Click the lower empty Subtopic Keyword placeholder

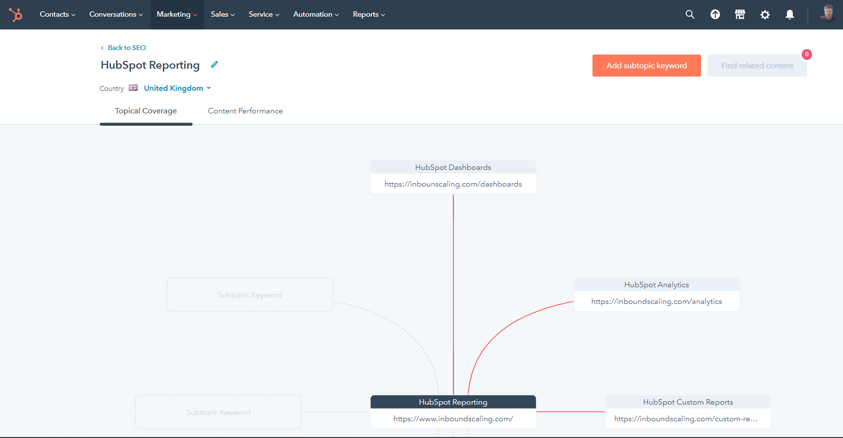click(218, 412)
